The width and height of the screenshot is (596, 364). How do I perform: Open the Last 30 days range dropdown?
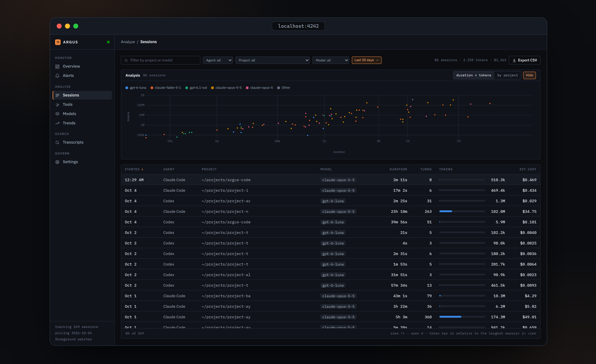[x=366, y=60]
